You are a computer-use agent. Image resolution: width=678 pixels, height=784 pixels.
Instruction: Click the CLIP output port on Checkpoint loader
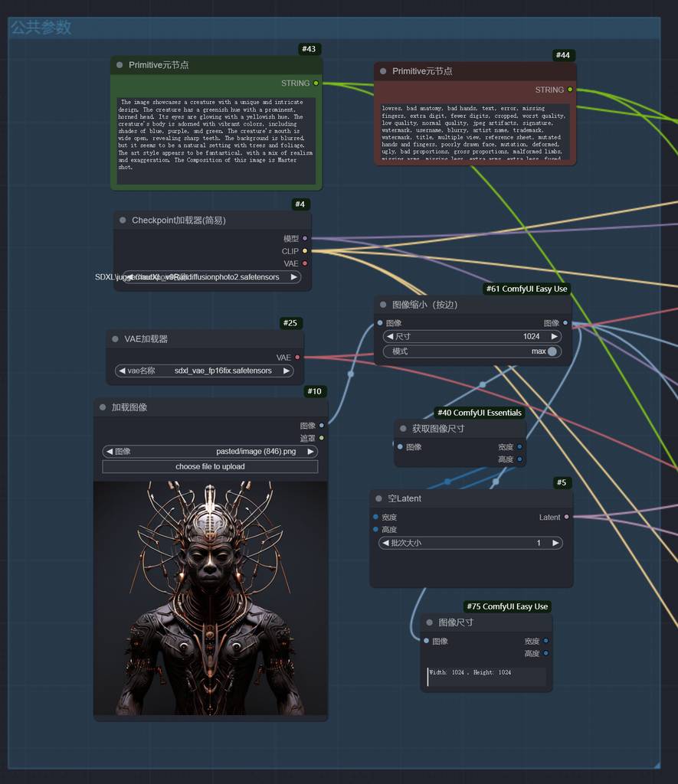pyautogui.click(x=305, y=251)
